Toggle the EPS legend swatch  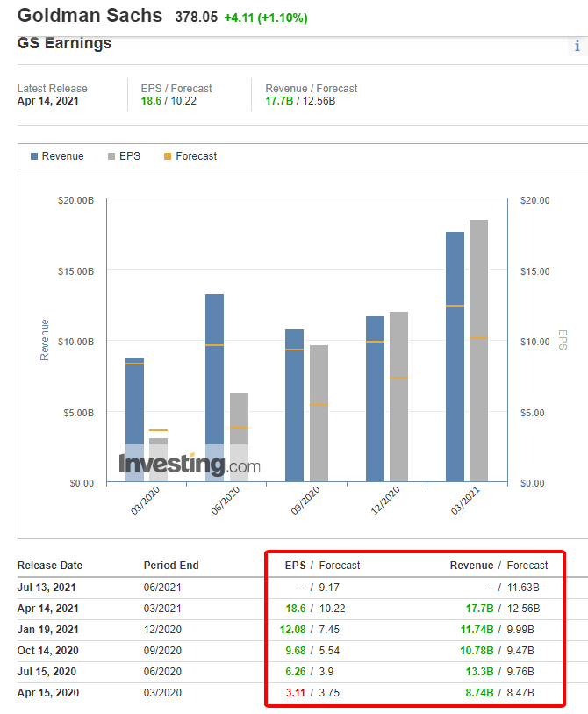(111, 156)
